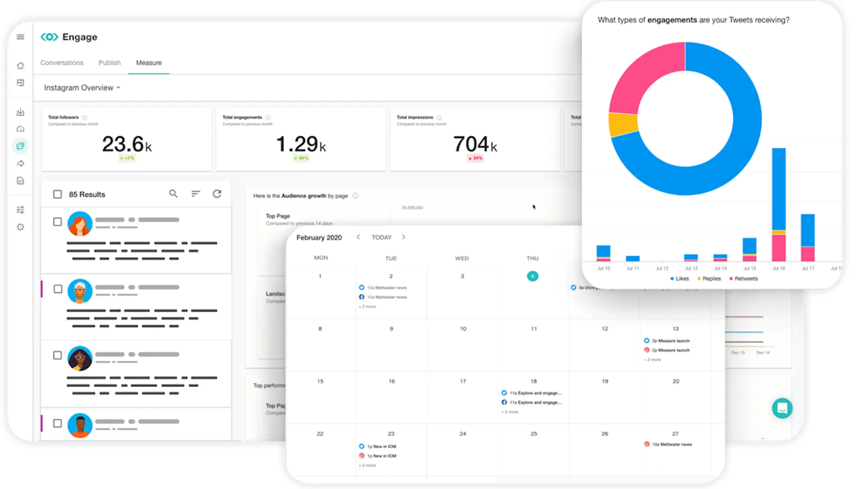Click the search icon in results panel
Image resolution: width=868 pixels, height=489 pixels.
click(x=173, y=194)
